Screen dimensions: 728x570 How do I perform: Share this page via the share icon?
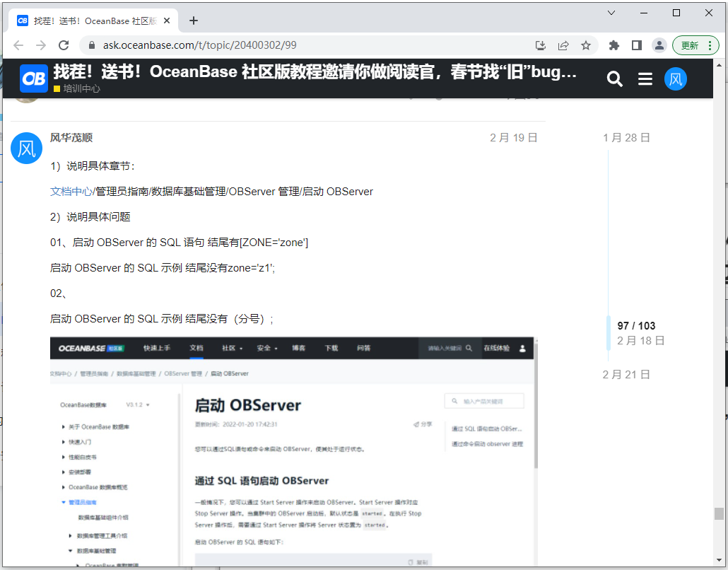[563, 45]
